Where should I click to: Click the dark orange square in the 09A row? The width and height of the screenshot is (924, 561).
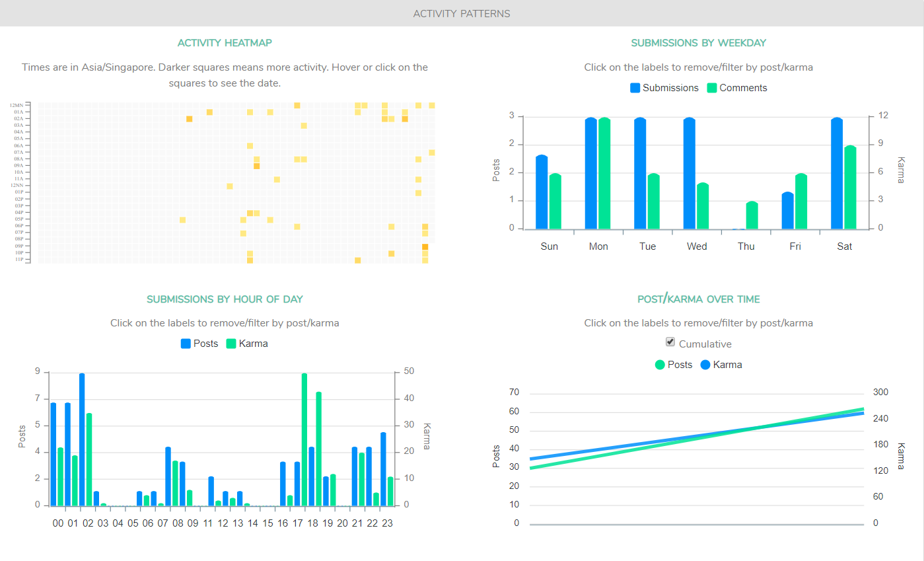point(256,166)
